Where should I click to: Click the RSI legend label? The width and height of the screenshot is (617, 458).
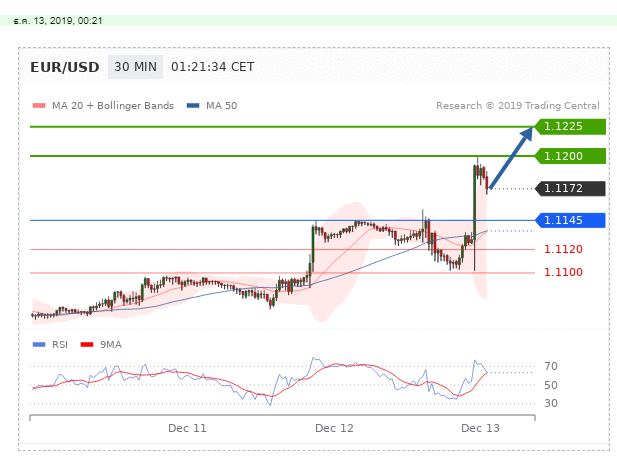tap(60, 345)
